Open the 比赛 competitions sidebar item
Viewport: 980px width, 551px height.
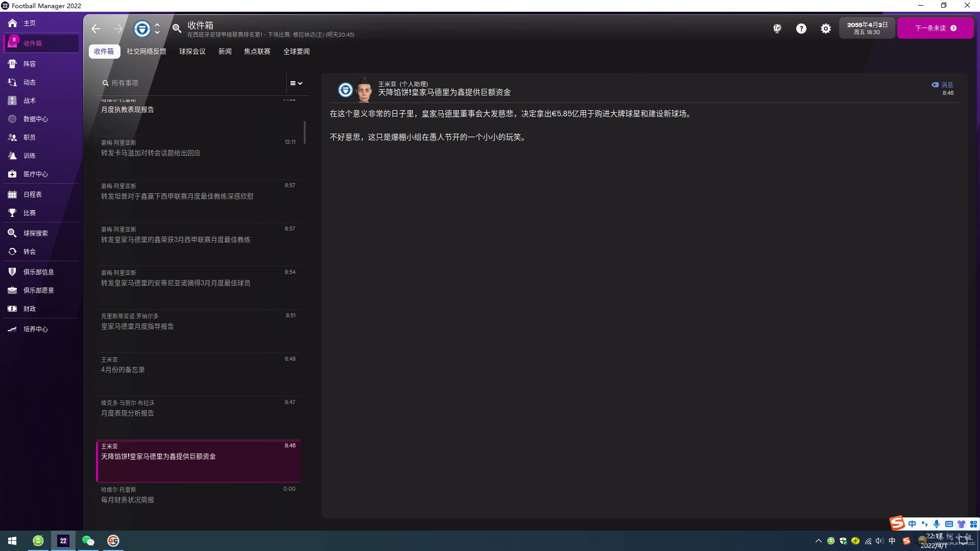41,213
